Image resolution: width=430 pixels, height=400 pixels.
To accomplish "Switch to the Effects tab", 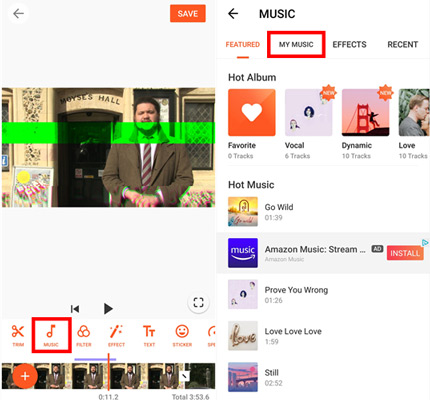I will point(349,45).
